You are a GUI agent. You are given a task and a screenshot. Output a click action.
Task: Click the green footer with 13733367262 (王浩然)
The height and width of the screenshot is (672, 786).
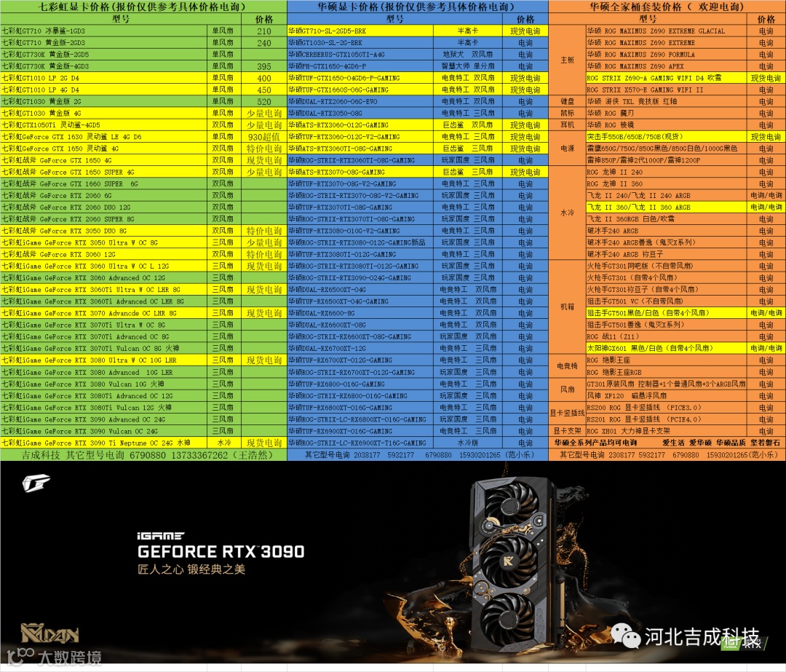pos(143,455)
